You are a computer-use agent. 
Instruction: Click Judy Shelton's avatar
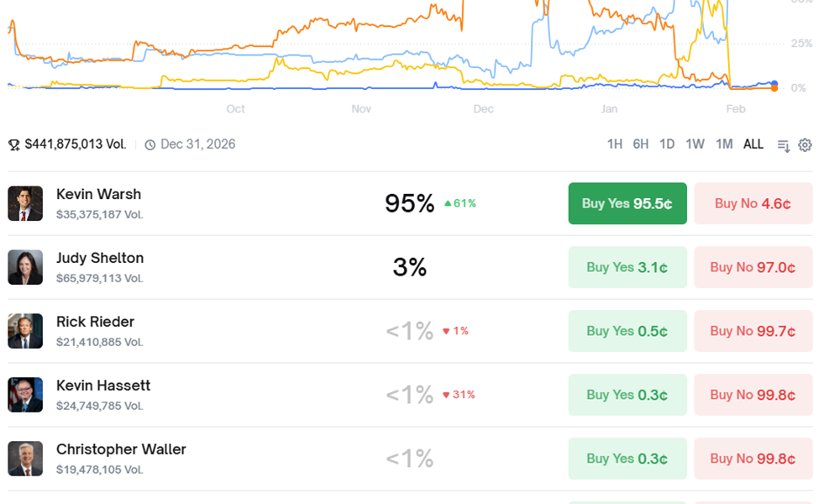(25, 267)
